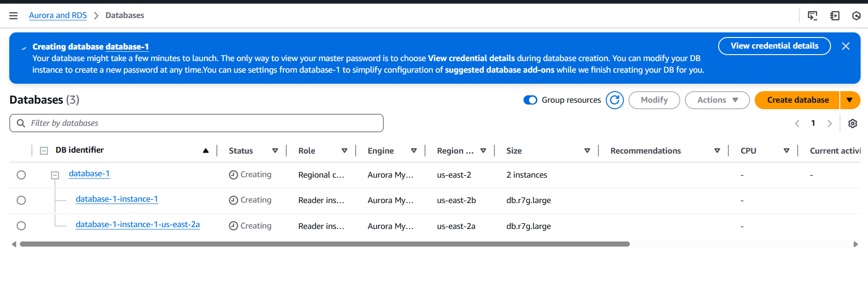Open the Recommendations column filter arrow
868x297 pixels.
717,151
